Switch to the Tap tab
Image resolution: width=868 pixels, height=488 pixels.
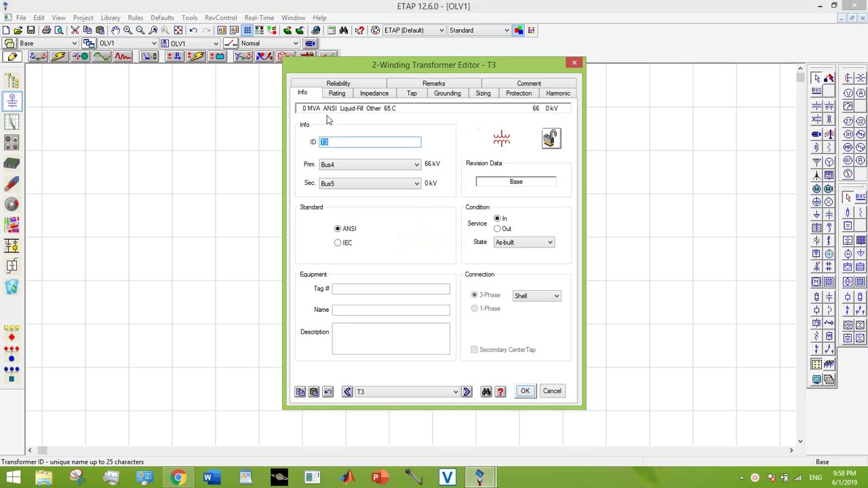(x=412, y=94)
